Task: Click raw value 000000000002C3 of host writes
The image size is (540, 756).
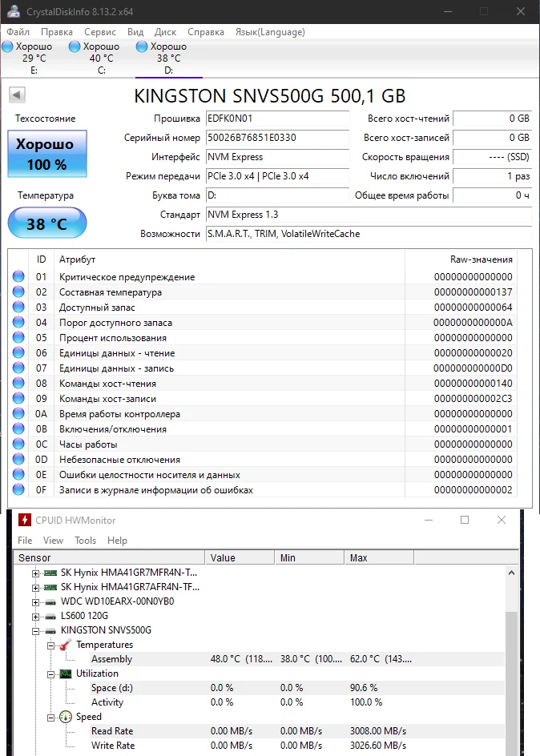Action: 473,399
